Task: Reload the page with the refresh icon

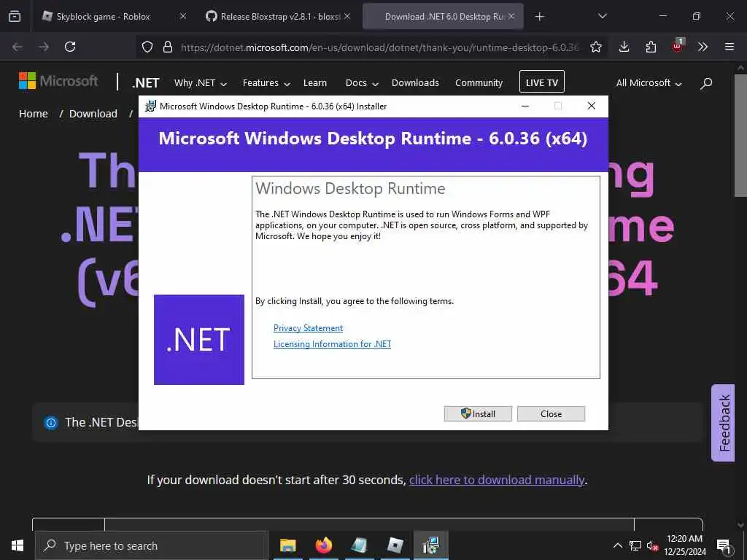Action: [70, 47]
